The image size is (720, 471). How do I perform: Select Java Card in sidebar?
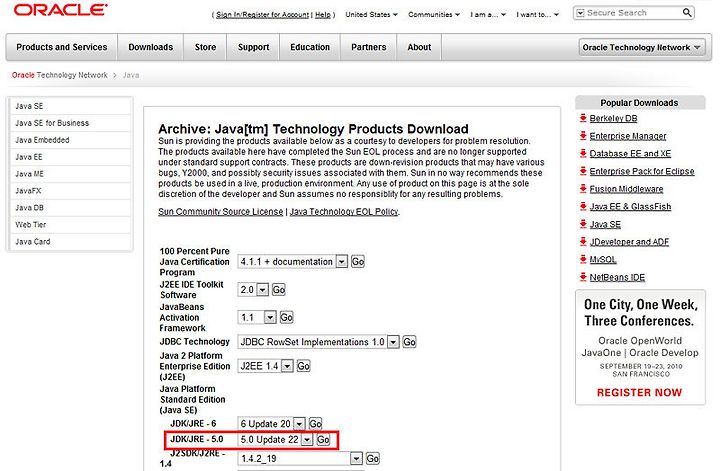[x=71, y=241]
